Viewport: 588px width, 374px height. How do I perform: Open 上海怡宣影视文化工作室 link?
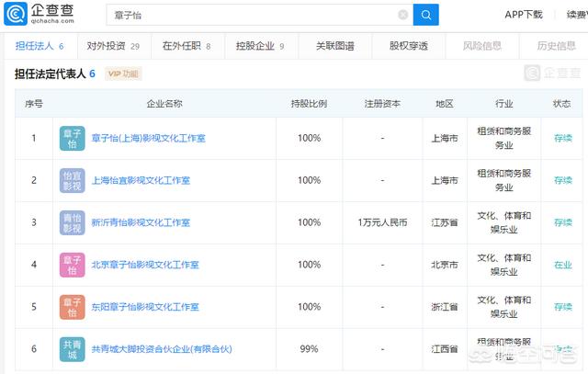pyautogui.click(x=141, y=180)
